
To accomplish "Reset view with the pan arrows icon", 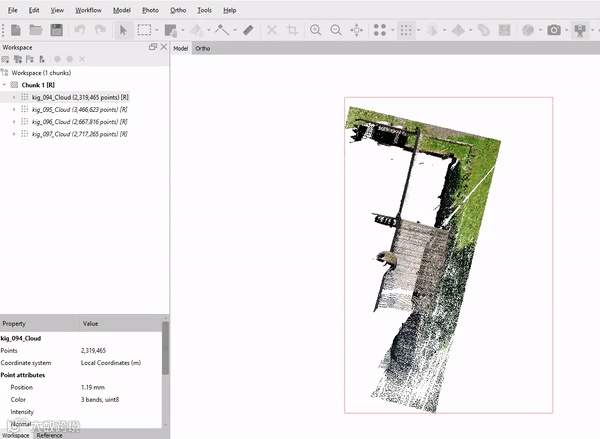I will click(x=356, y=30).
